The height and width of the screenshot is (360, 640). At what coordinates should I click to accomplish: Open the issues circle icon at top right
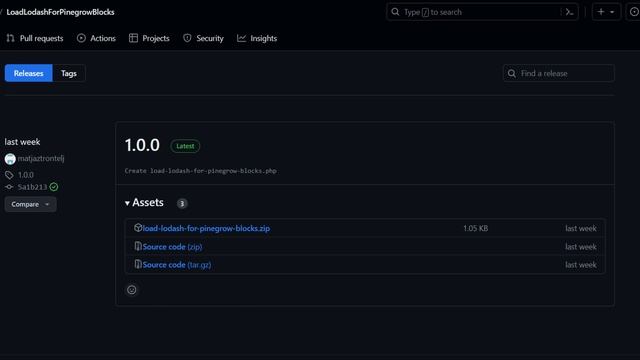(x=634, y=12)
